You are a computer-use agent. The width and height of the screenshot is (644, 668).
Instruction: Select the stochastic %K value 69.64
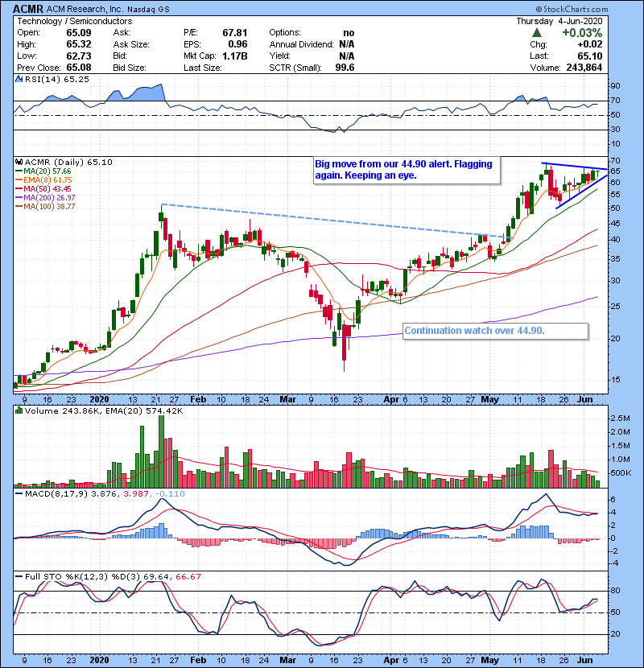tap(155, 576)
